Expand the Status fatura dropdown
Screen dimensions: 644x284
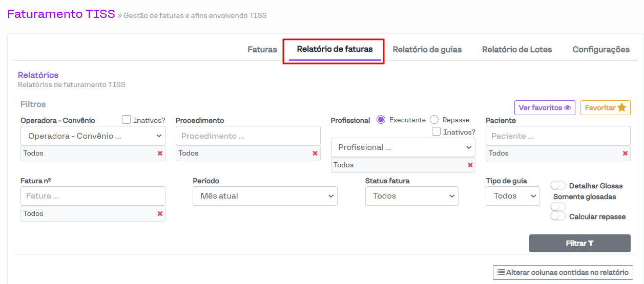click(411, 196)
